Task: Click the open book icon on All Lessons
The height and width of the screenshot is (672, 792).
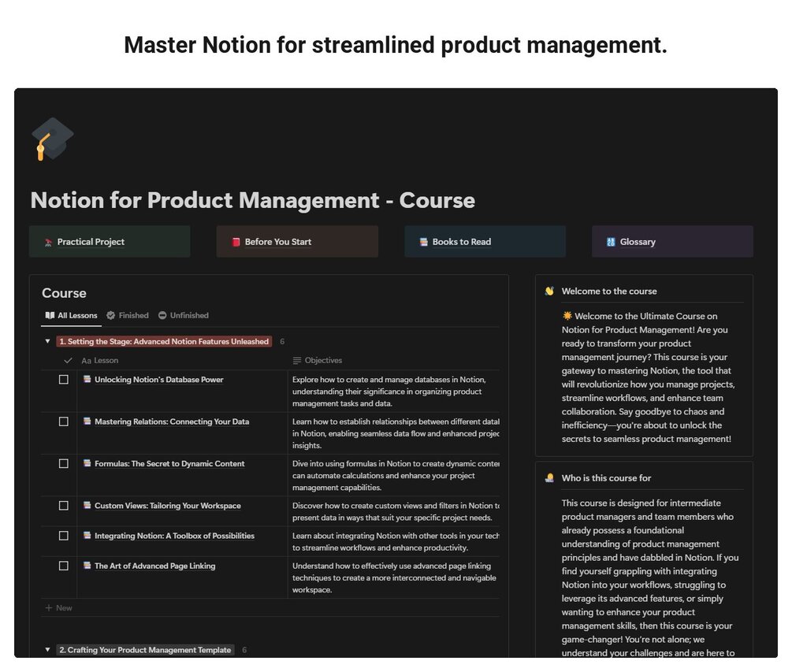Action: [x=50, y=316]
